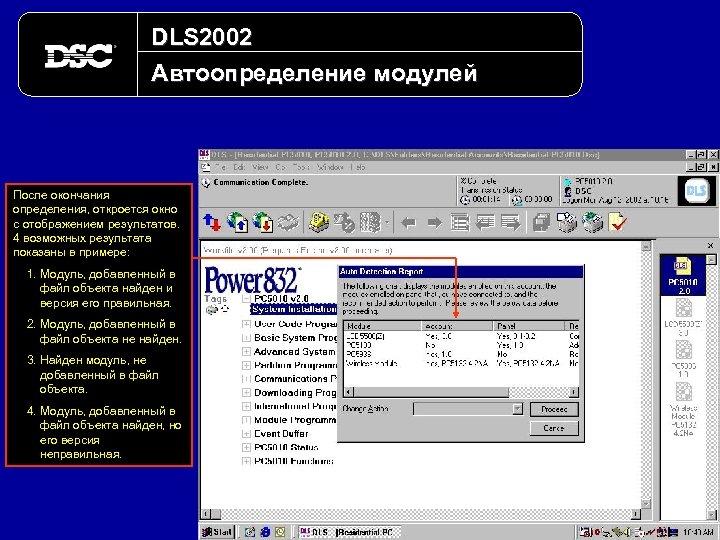Click the grayed stacked pages copy icon
This screenshot has height=540, width=720.
pyautogui.click(x=541, y=223)
